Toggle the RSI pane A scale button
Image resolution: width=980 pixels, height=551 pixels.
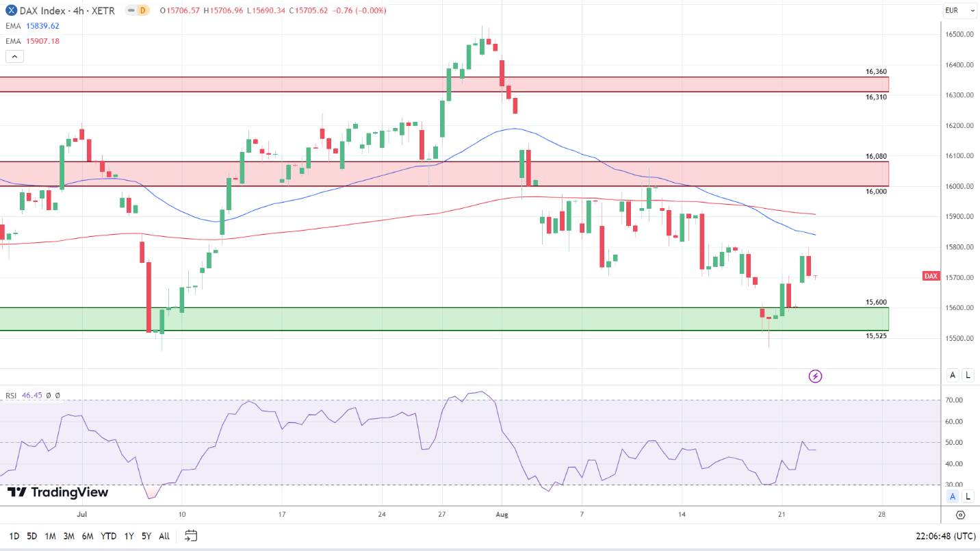pos(952,496)
